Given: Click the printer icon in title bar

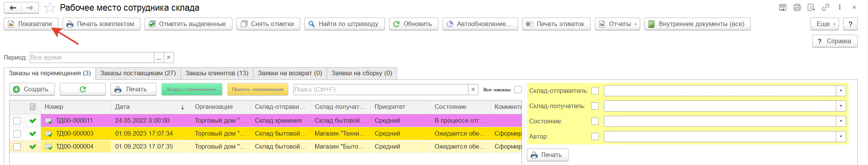Looking at the screenshot, I should pyautogui.click(x=797, y=7).
